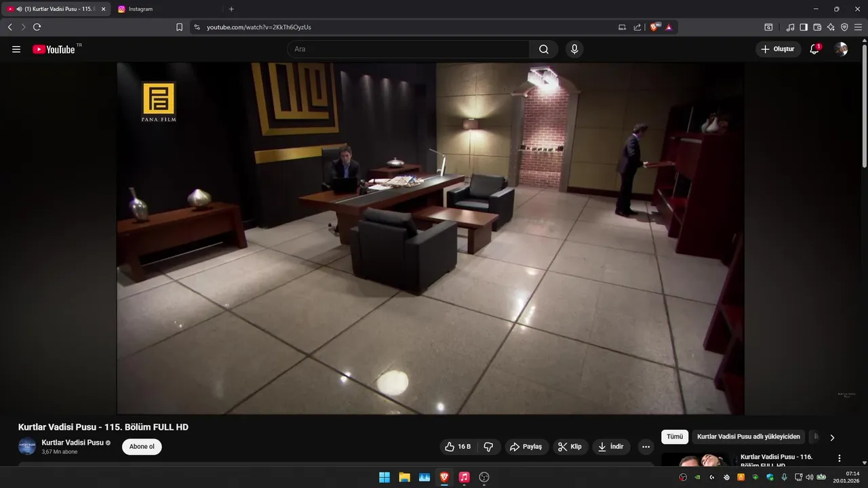This screenshot has width=868, height=488.
Task: Open the Windows Start button
Action: tap(384, 477)
